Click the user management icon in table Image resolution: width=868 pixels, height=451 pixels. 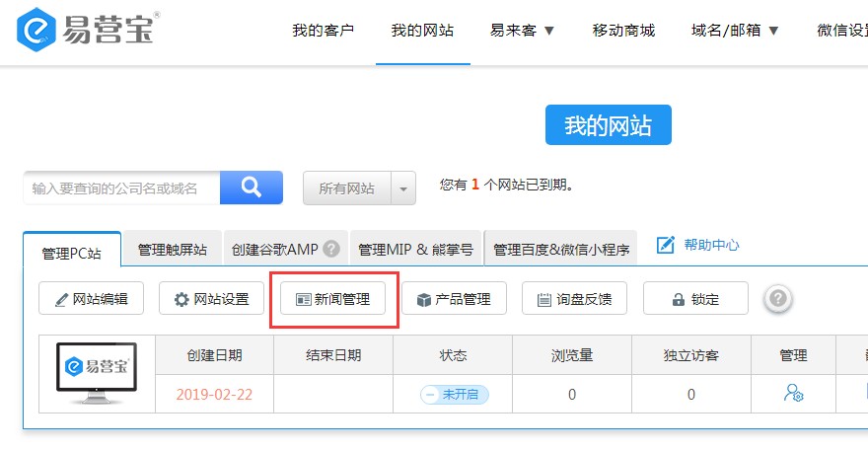(793, 394)
